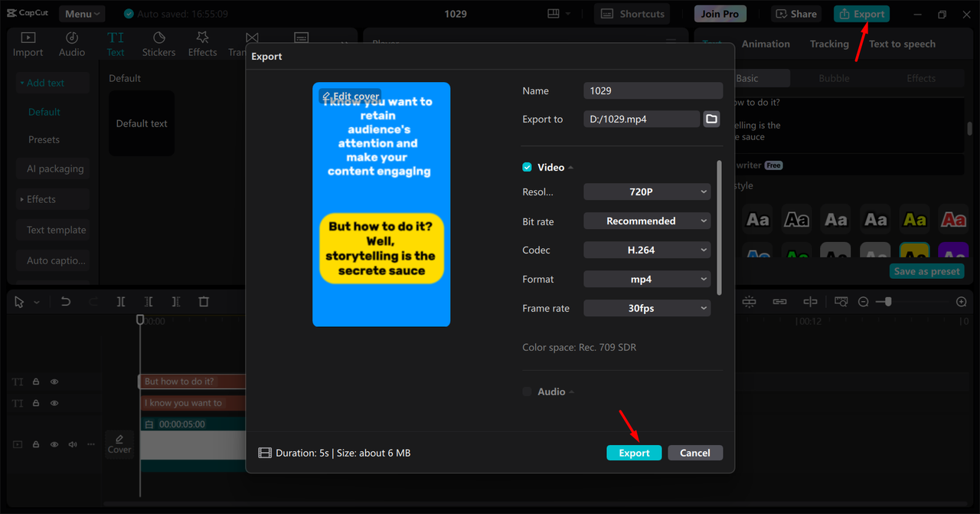Viewport: 980px width, 514px height.
Task: Expand the Effects item in left sidebar
Action: coord(53,199)
